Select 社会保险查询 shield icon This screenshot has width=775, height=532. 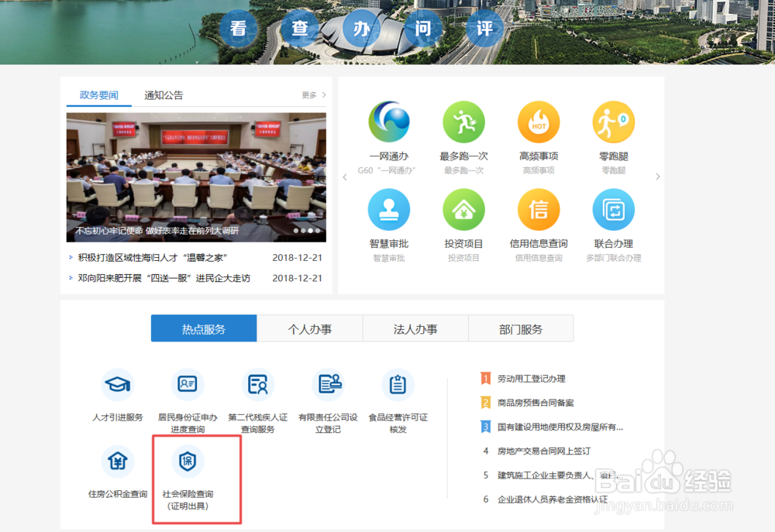pos(188,461)
